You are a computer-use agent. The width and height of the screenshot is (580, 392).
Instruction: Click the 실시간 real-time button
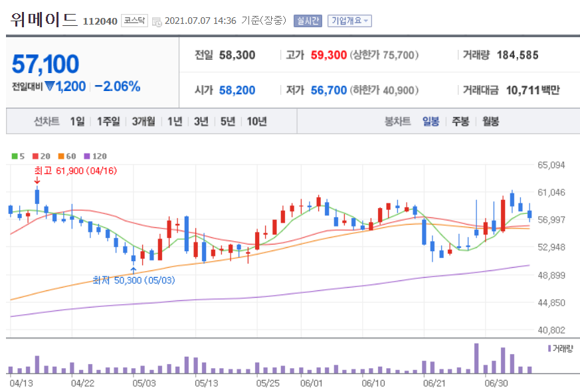[308, 21]
